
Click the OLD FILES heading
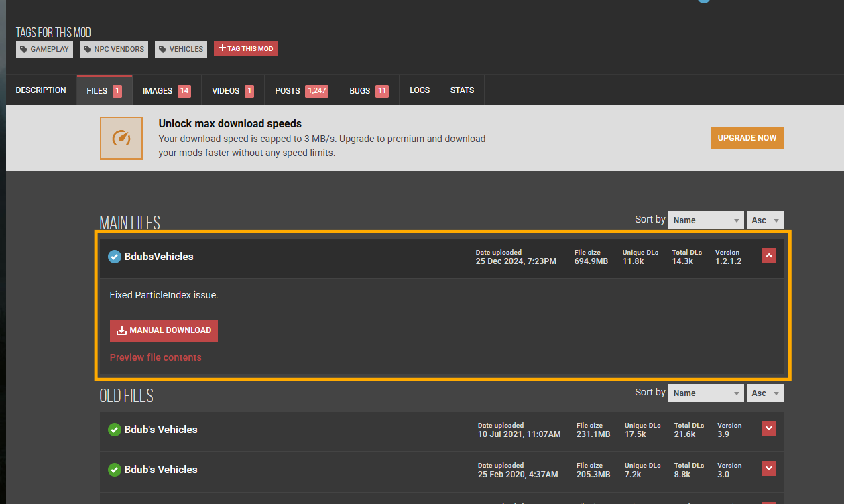click(127, 396)
